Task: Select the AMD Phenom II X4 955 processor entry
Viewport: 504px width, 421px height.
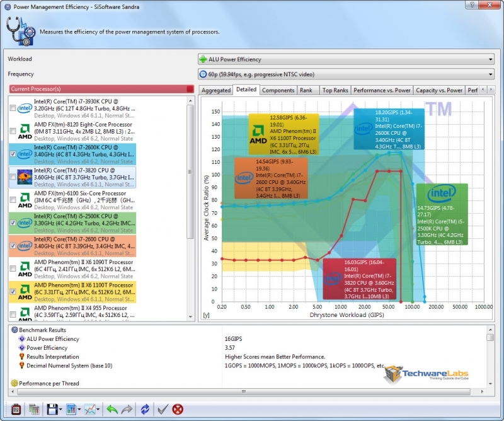Action: click(72, 313)
